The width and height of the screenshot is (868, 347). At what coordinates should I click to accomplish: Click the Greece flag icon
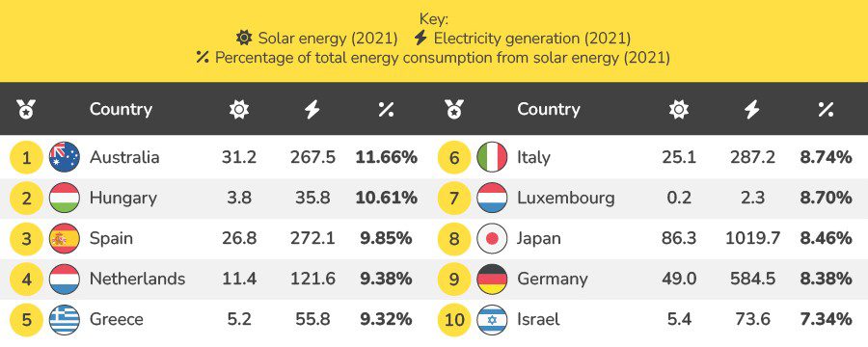[65, 319]
